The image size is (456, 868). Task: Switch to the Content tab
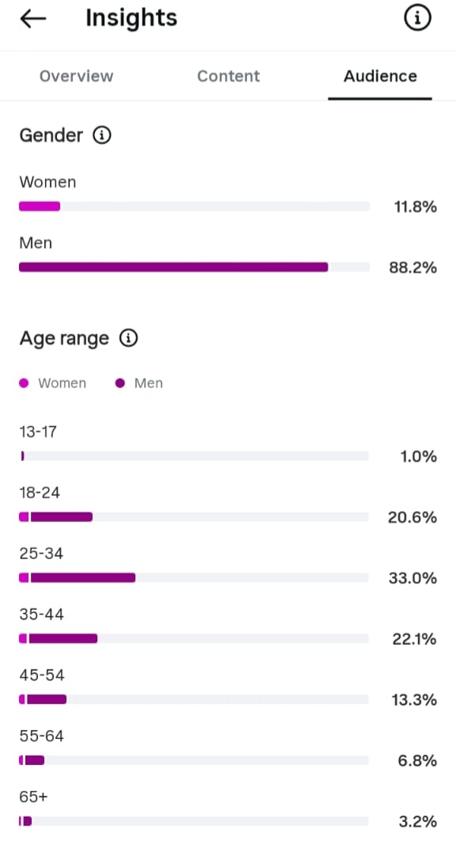tap(229, 76)
